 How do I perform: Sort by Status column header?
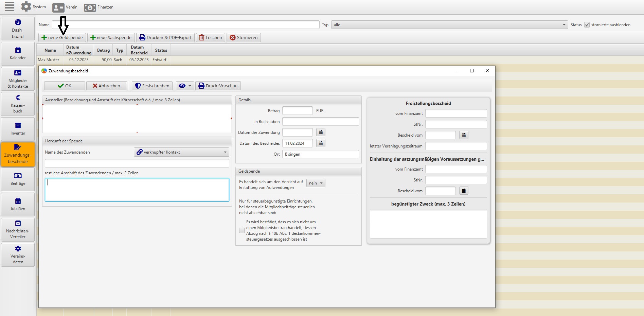click(x=161, y=50)
